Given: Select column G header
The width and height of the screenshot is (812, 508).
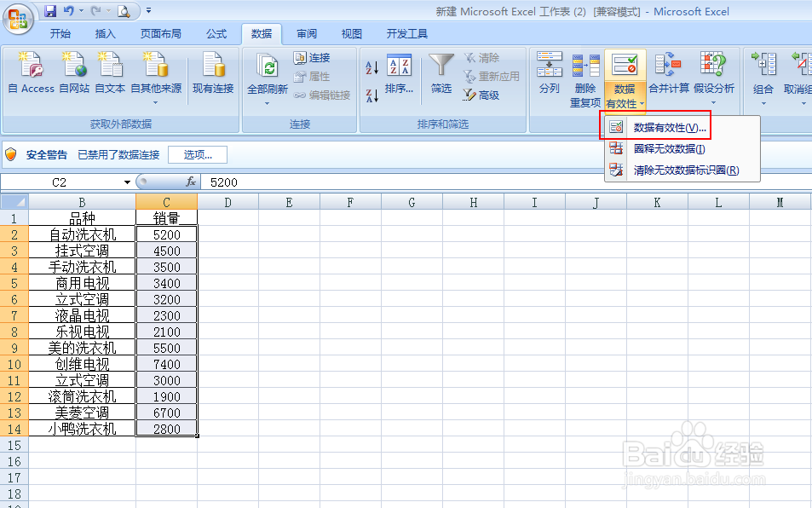Looking at the screenshot, I should pyautogui.click(x=412, y=202).
